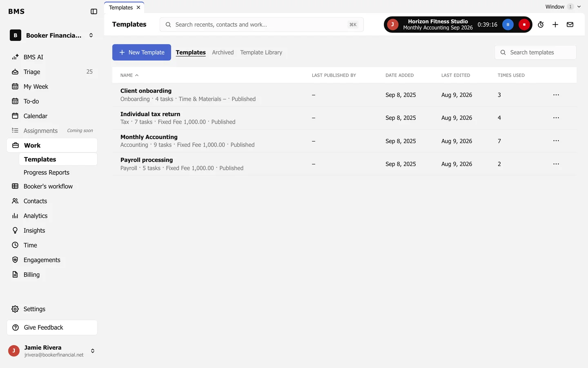Click the plus icon in top bar
Viewport: 588px width, 368px height.
pos(555,25)
